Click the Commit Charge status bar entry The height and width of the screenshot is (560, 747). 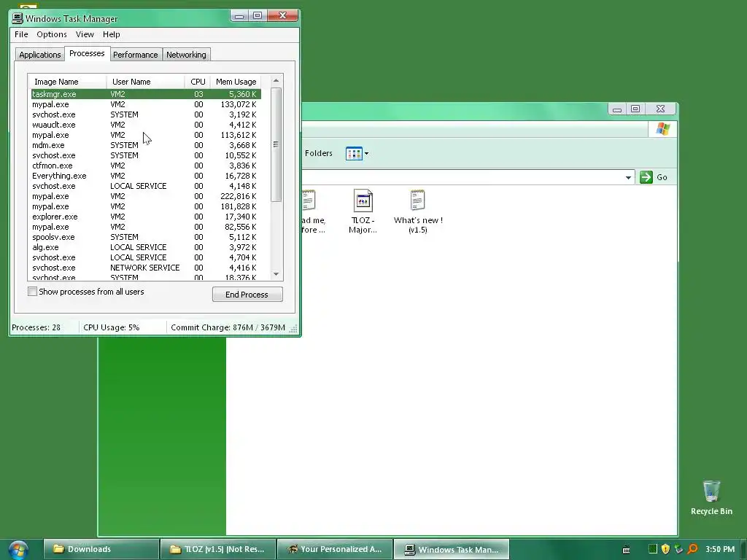[228, 327]
